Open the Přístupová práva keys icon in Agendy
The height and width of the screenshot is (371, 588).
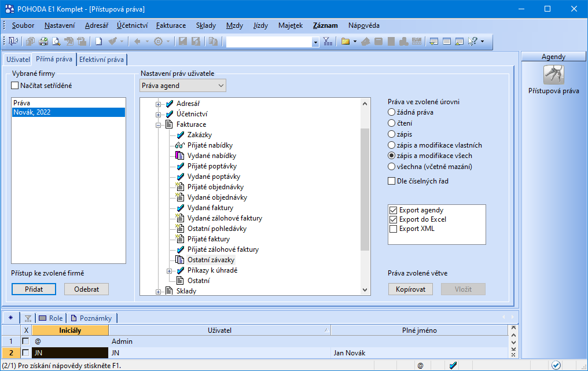553,75
